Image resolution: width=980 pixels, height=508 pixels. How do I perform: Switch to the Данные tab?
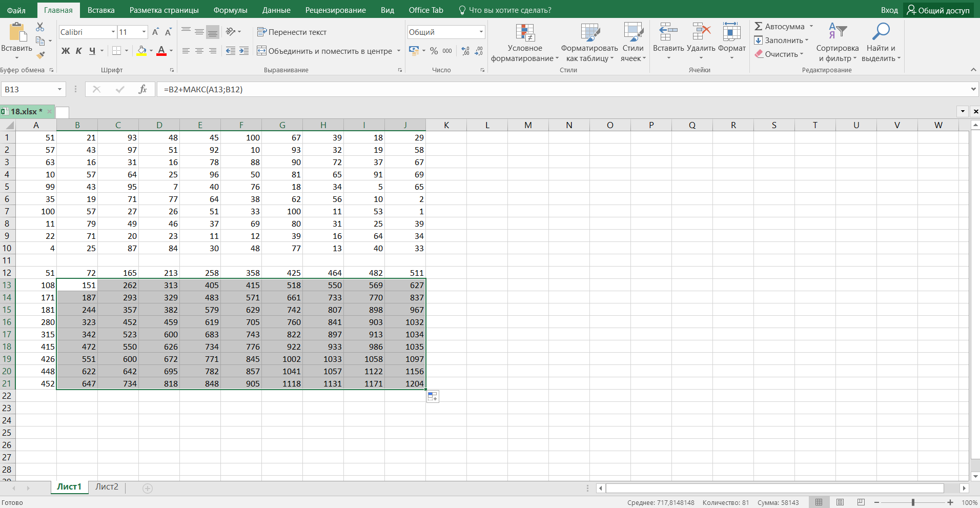click(x=276, y=10)
